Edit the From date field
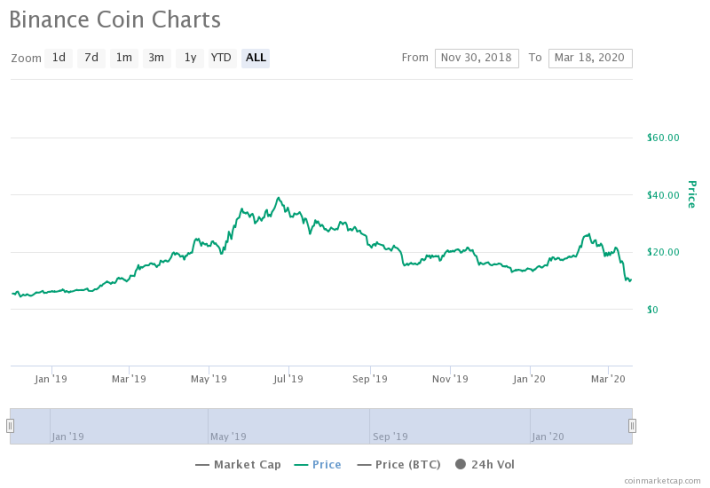This screenshot has height=488, width=710. pos(476,58)
